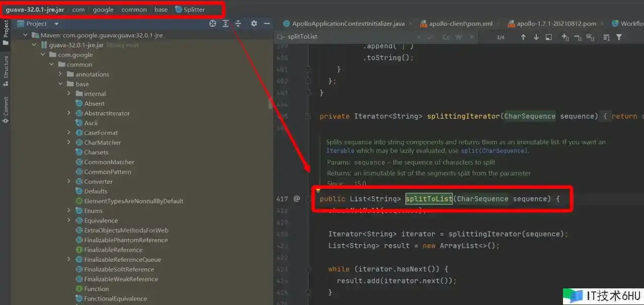This screenshot has height=305, width=644.
Task: Collapse the base package folder
Action: coord(60,84)
